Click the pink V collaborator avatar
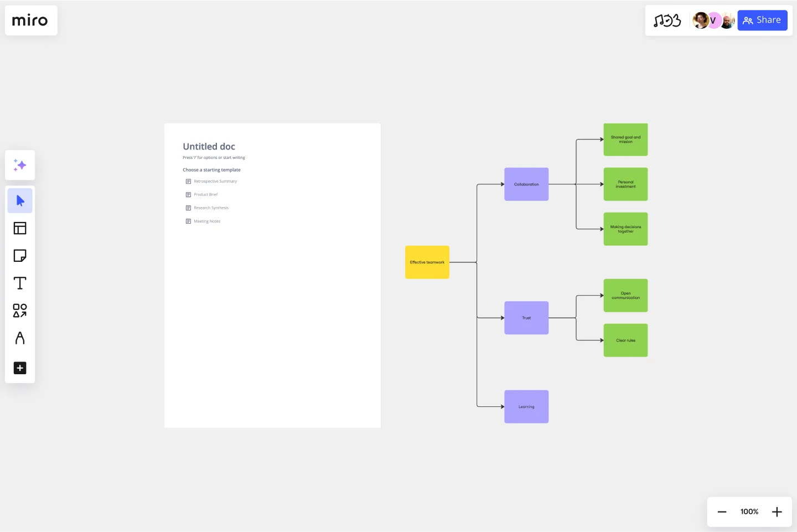The height and width of the screenshot is (532, 797). click(713, 20)
